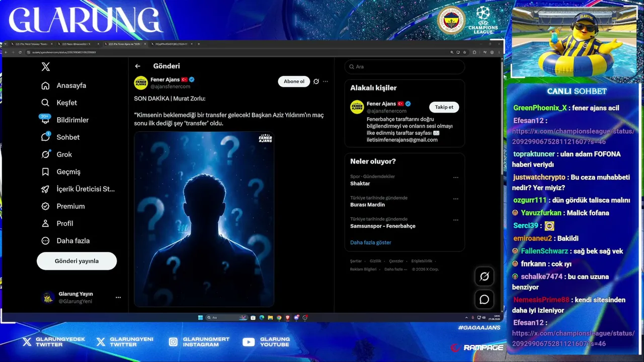This screenshot has height=362, width=644.
Task: Click the Daha fazla göster link
Action: click(x=371, y=242)
